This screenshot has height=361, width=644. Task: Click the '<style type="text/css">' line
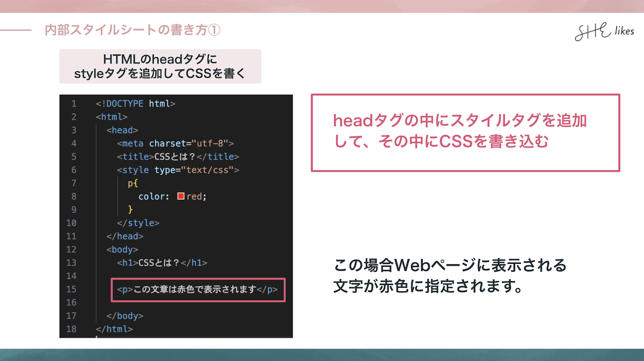click(178, 170)
